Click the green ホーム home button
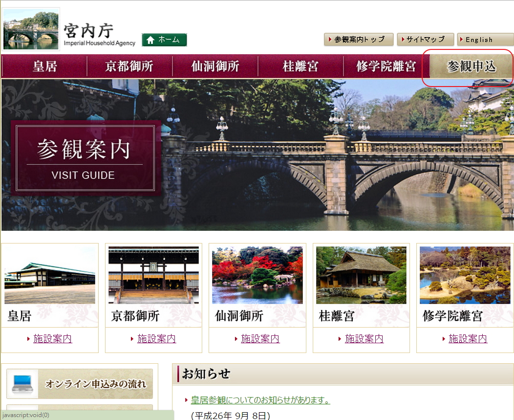The height and width of the screenshot is (420, 514). pos(164,40)
